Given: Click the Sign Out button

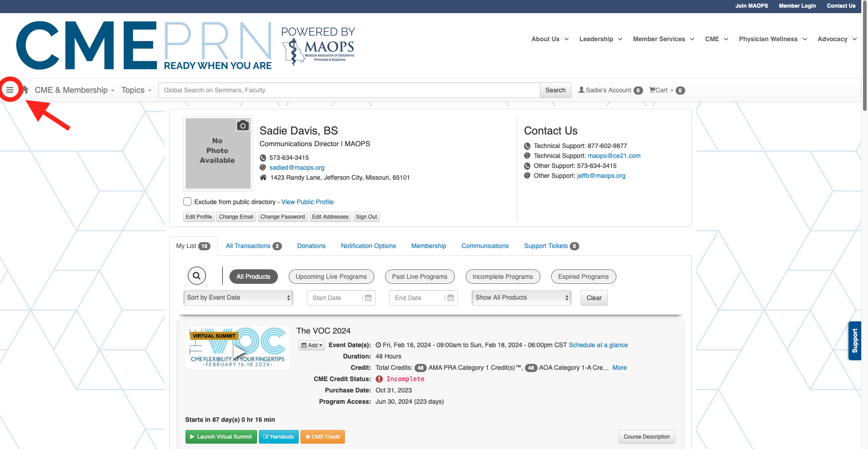Looking at the screenshot, I should (x=366, y=217).
